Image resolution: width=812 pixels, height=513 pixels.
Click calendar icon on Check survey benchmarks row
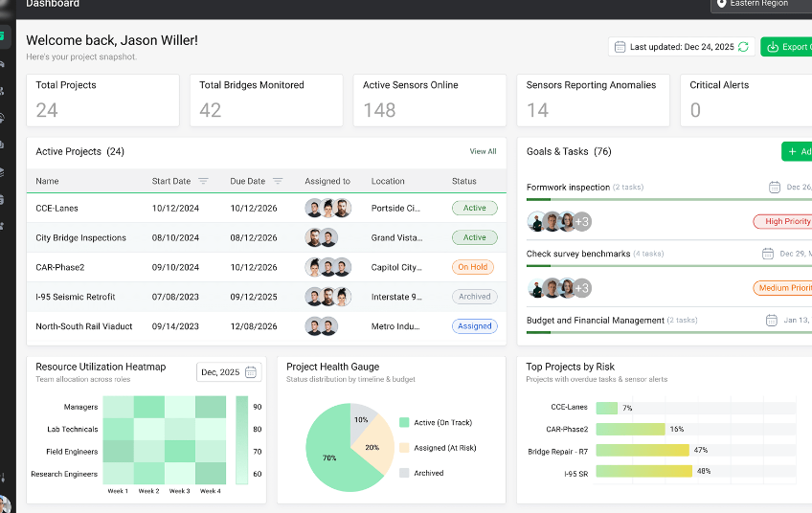[x=768, y=254]
